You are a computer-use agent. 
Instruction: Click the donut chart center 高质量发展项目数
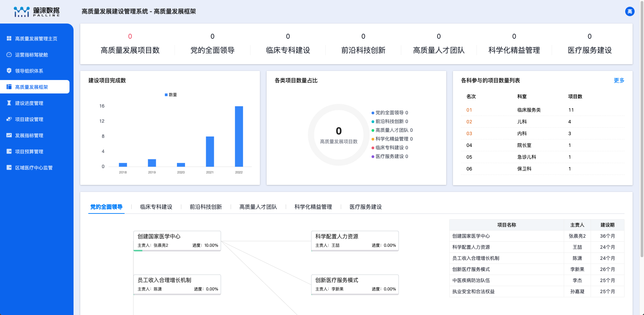338,135
